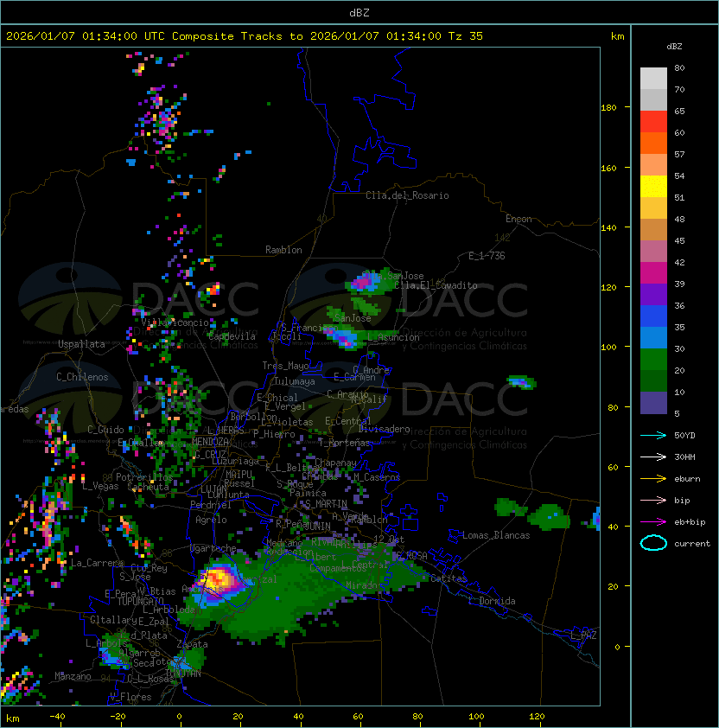
Task: Click the 180 km vertical axis tick
Action: [608, 108]
